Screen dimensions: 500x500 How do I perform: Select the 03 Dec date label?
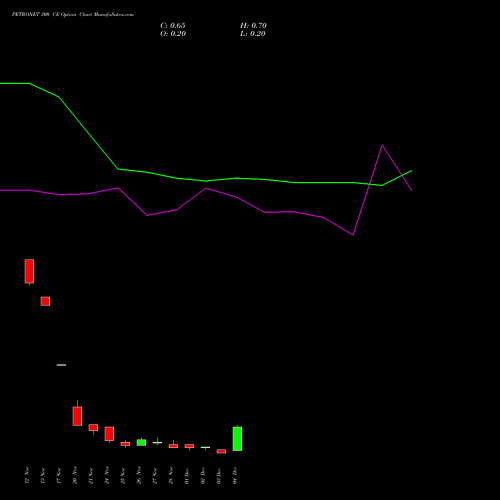point(219,475)
